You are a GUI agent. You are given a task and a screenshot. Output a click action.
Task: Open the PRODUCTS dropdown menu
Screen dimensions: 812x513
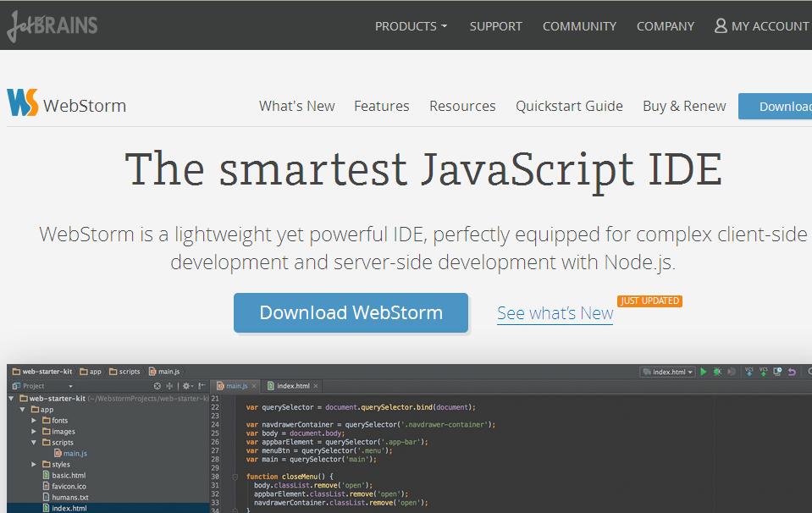click(411, 25)
